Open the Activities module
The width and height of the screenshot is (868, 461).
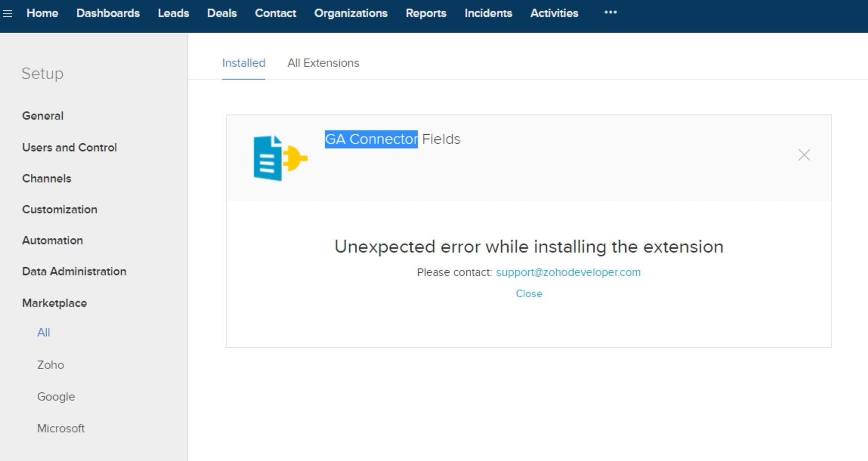click(554, 13)
